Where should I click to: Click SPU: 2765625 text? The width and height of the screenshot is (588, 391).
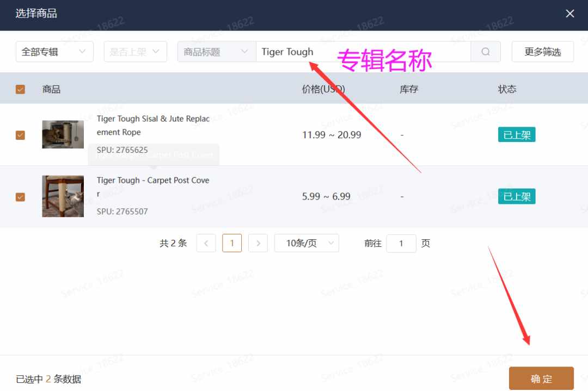[122, 150]
